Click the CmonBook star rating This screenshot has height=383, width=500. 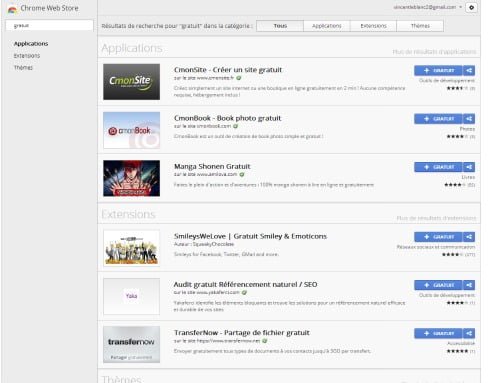point(457,137)
